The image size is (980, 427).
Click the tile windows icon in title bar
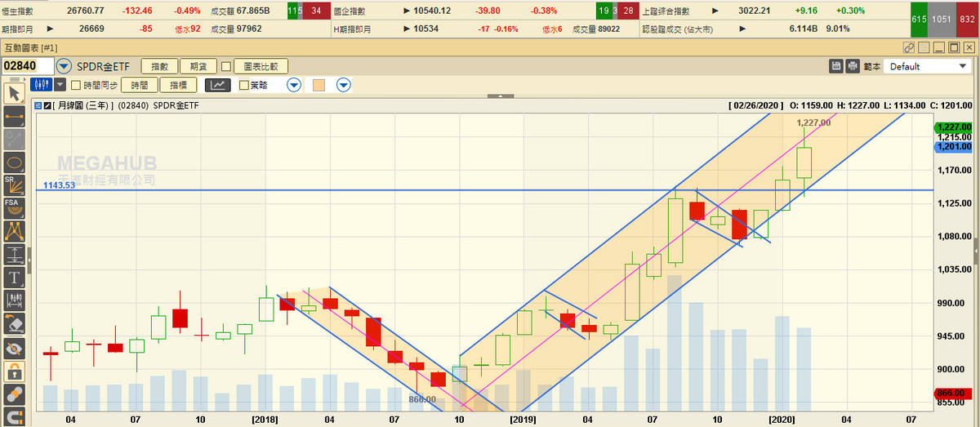coord(924,48)
